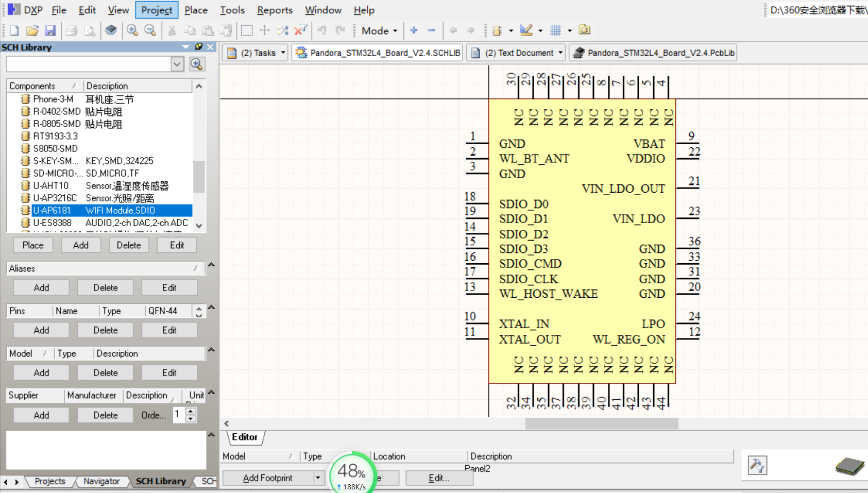Image resolution: width=868 pixels, height=493 pixels.
Task: Collapse the Pins section
Action: click(211, 308)
